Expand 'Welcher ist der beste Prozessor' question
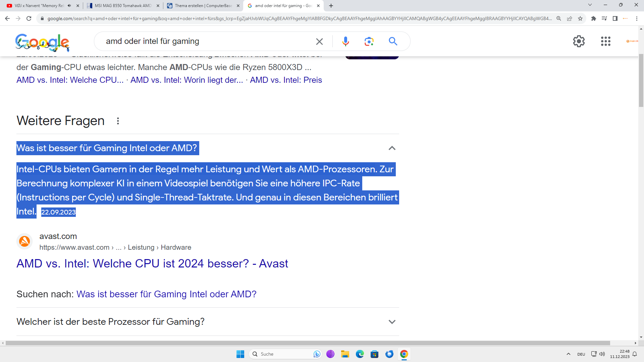644x362 pixels. pyautogui.click(x=392, y=322)
